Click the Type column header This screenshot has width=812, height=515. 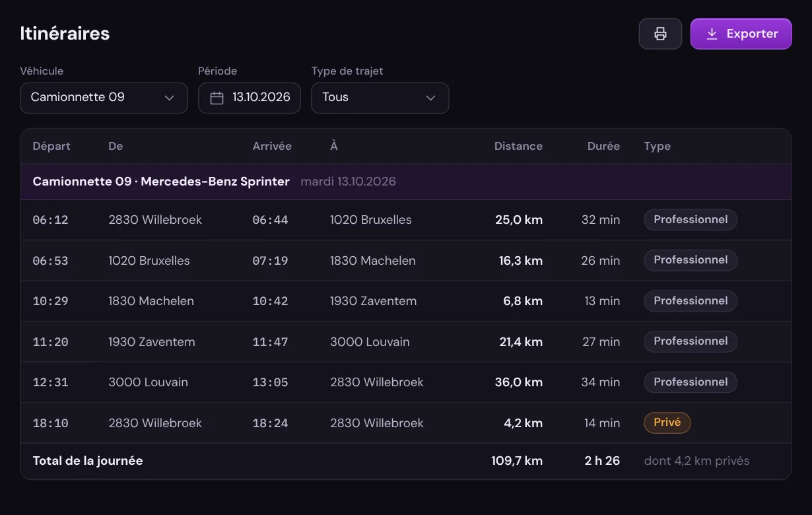pyautogui.click(x=658, y=146)
